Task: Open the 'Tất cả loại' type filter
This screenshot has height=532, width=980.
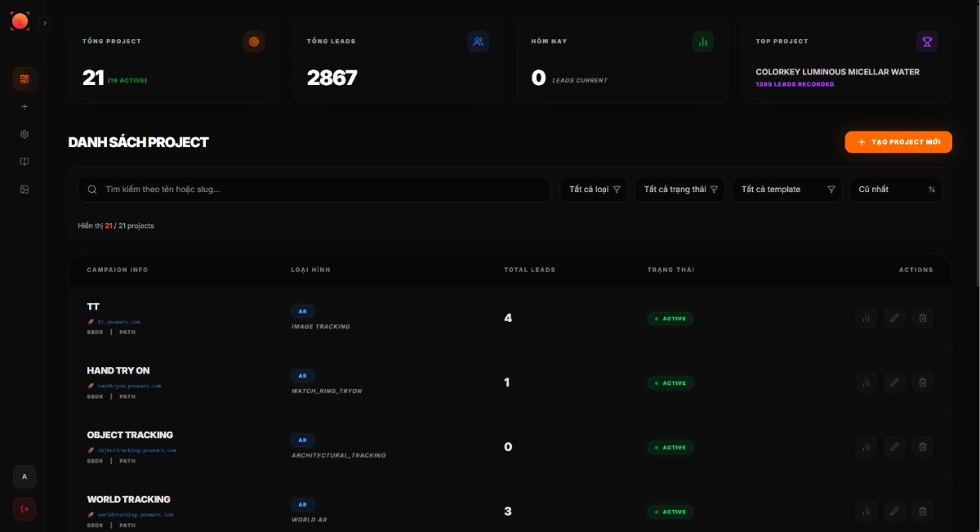Action: [x=594, y=190]
